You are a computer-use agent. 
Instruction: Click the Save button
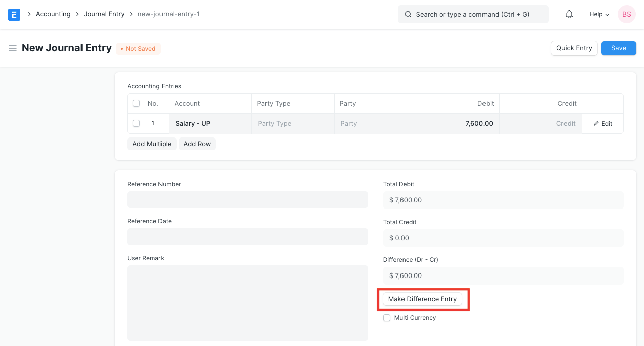tap(618, 48)
